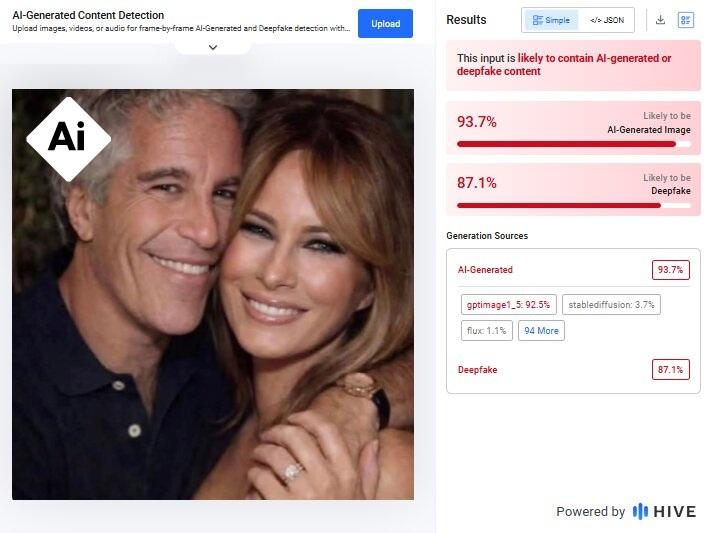
Task: Click the list icon in Simple tab
Action: pyautogui.click(x=537, y=20)
